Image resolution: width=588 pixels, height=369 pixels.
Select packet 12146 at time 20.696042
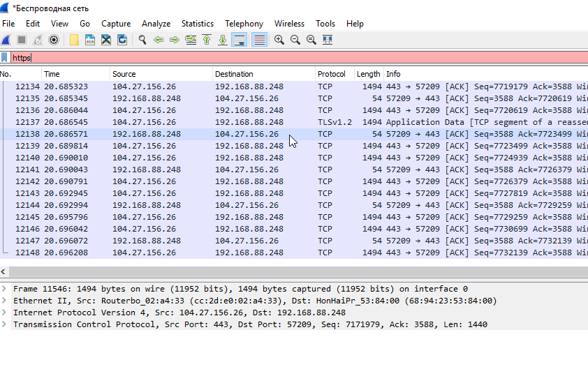(294, 229)
